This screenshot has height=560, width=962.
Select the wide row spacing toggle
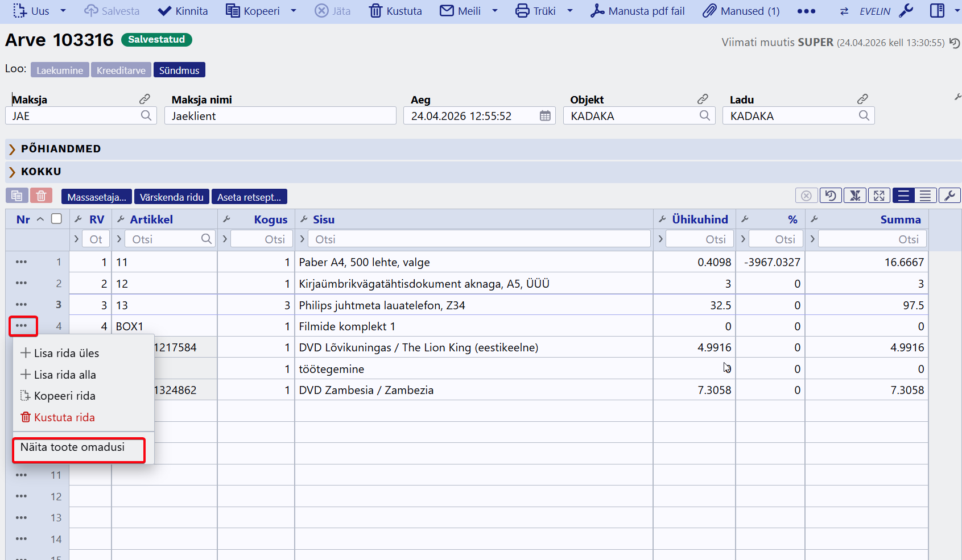pyautogui.click(x=903, y=196)
